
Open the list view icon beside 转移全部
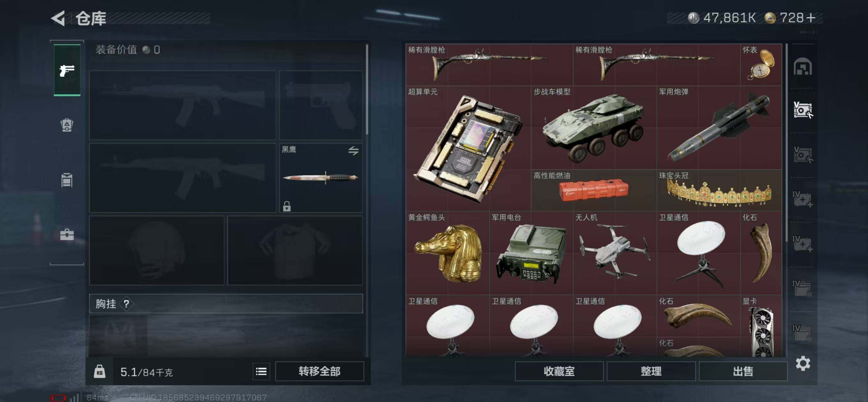tap(261, 371)
